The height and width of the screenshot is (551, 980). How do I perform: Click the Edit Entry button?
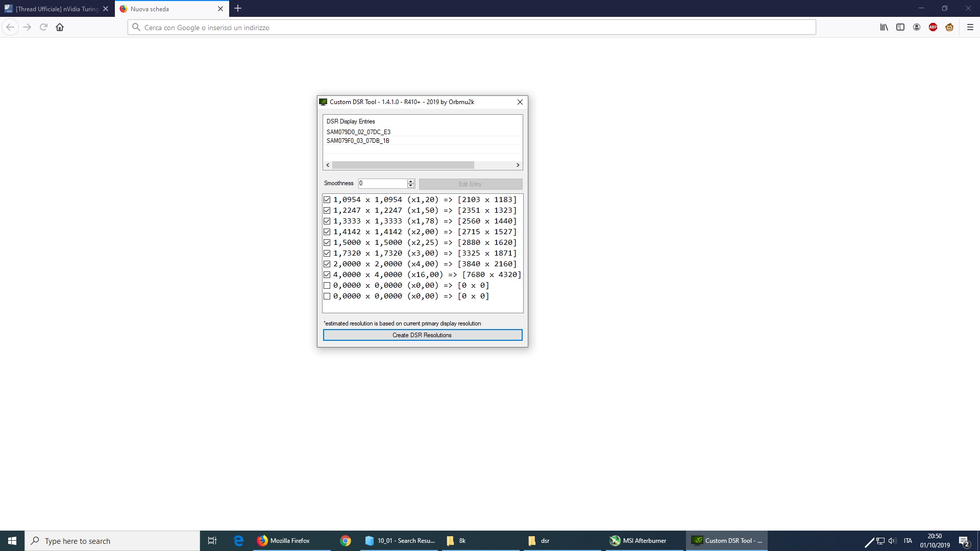[471, 184]
